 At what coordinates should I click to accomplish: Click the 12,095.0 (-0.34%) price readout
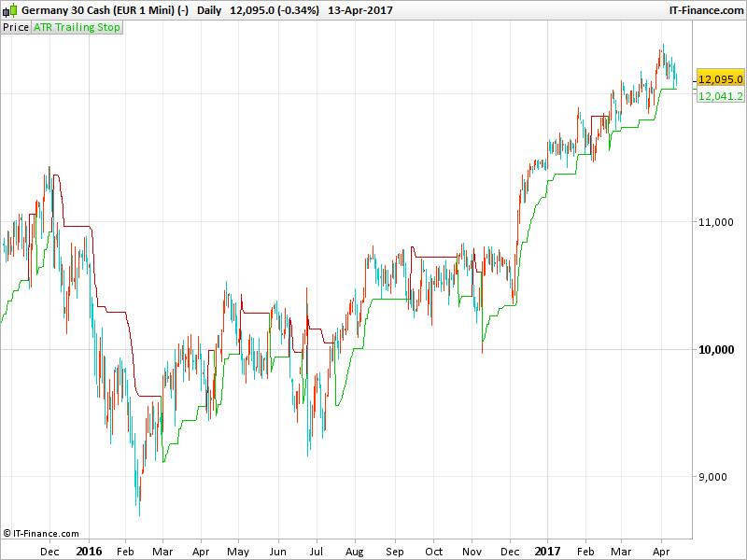pos(275,10)
